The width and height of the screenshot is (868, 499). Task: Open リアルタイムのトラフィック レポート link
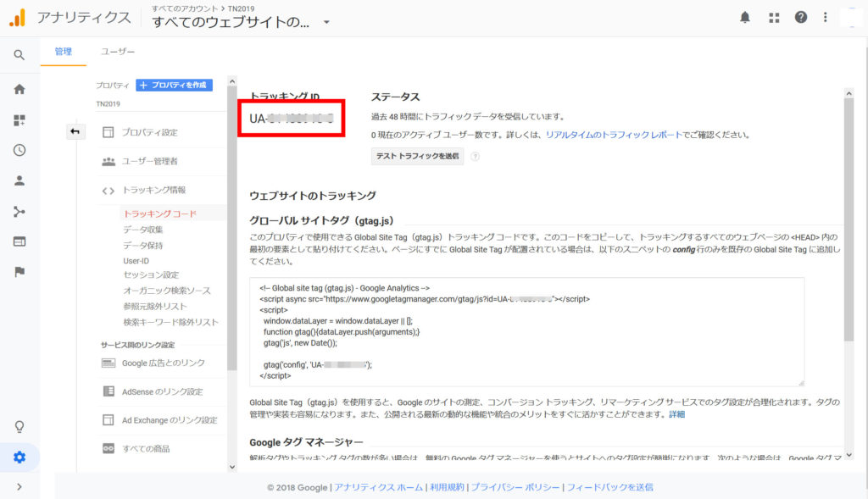614,135
